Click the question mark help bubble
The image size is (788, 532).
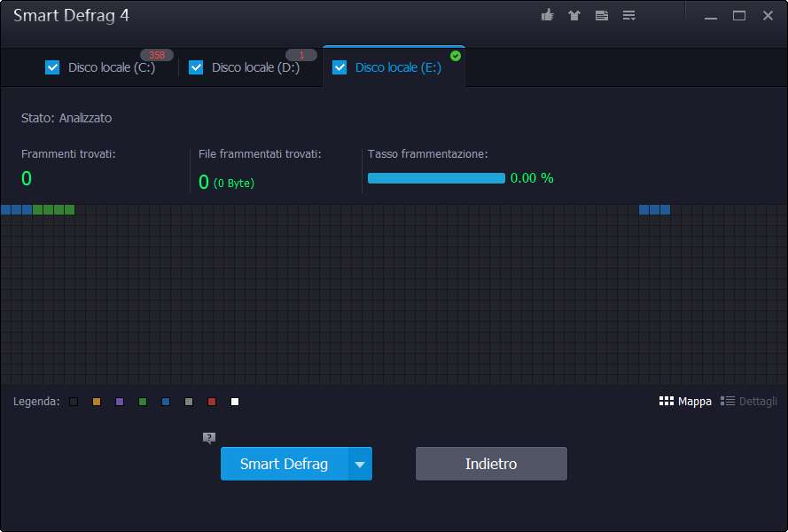209,437
